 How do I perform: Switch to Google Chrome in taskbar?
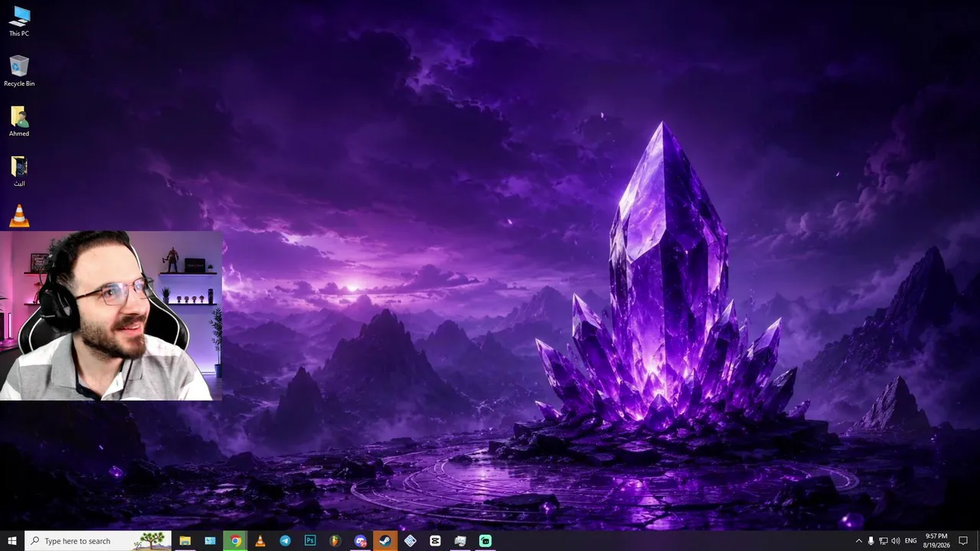point(235,541)
